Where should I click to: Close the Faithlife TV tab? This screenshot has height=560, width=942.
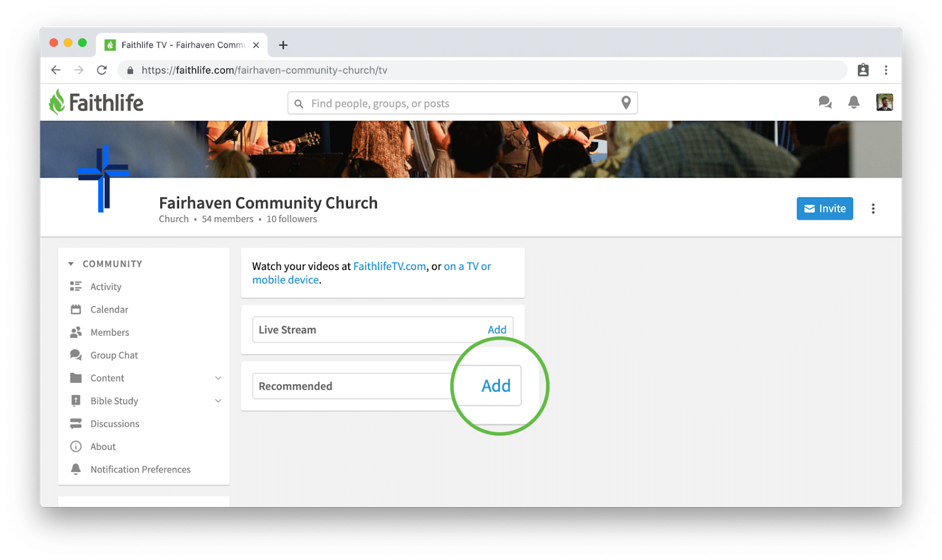coord(256,45)
